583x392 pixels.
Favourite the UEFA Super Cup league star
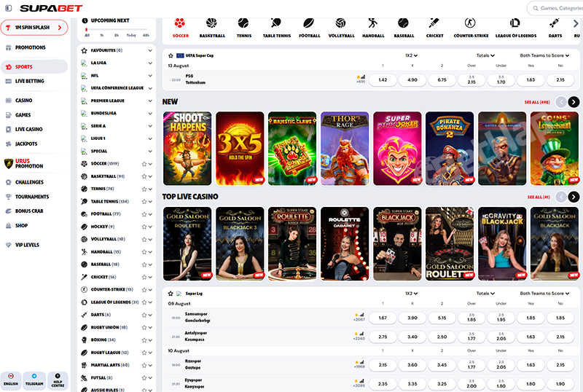(x=171, y=55)
